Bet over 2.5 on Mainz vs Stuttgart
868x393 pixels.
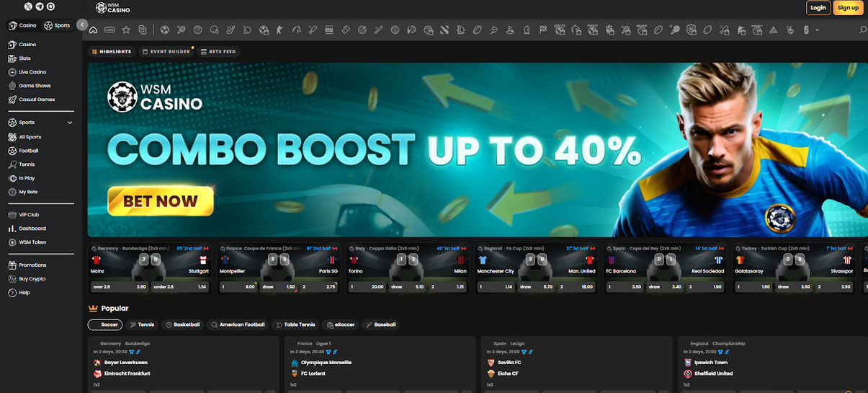[119, 286]
